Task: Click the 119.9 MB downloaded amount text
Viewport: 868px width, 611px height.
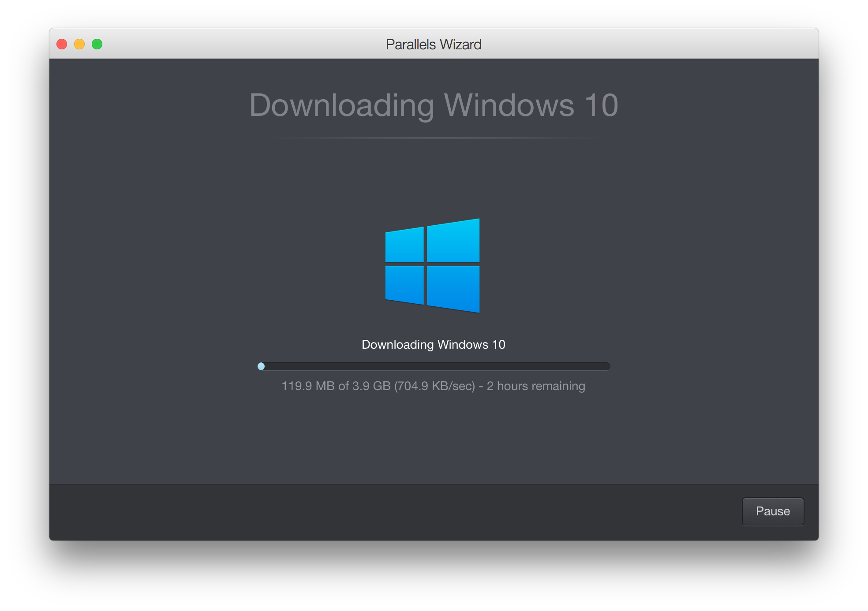Action: [x=308, y=386]
